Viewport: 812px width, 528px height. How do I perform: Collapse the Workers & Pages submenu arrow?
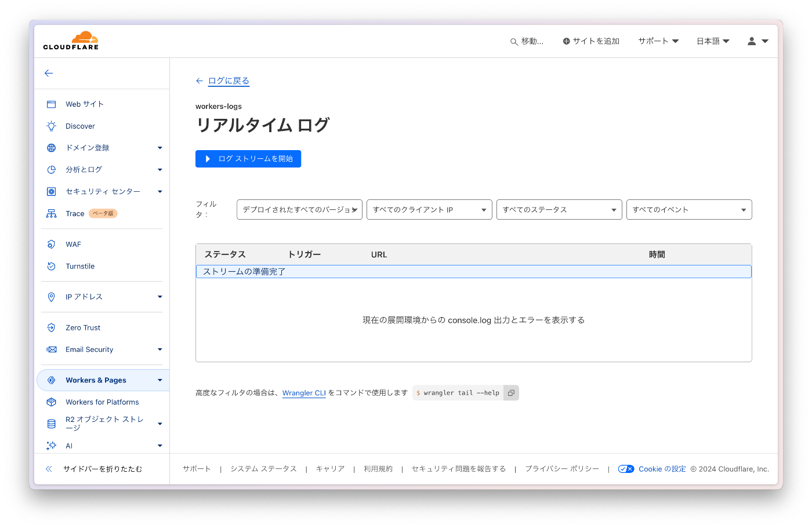[160, 380]
